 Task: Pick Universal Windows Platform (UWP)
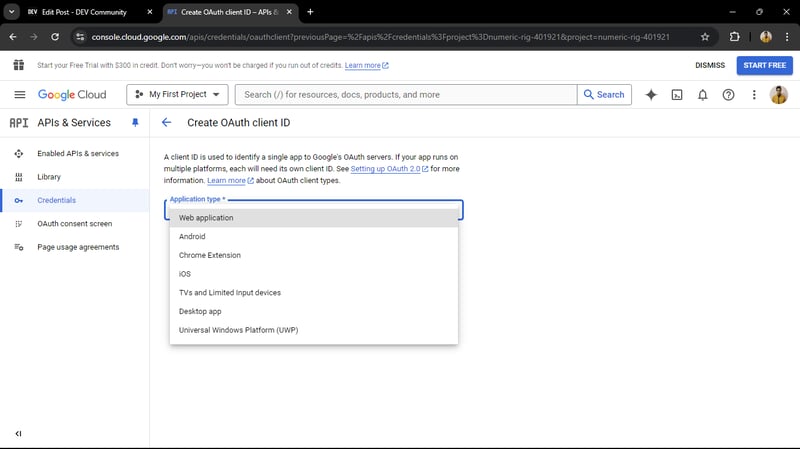click(x=313, y=330)
